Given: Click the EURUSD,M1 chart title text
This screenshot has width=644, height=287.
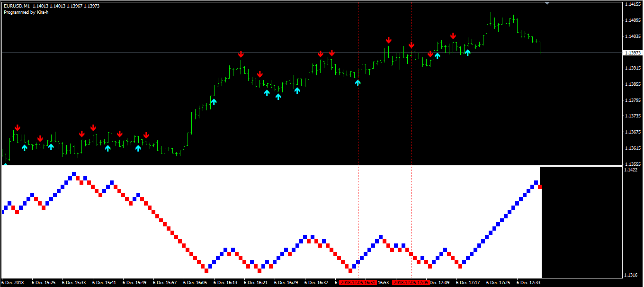Looking at the screenshot, I should [x=17, y=6].
